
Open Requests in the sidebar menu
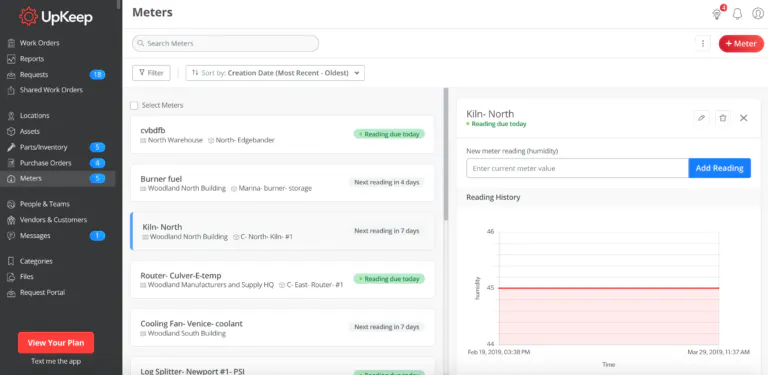click(x=34, y=75)
